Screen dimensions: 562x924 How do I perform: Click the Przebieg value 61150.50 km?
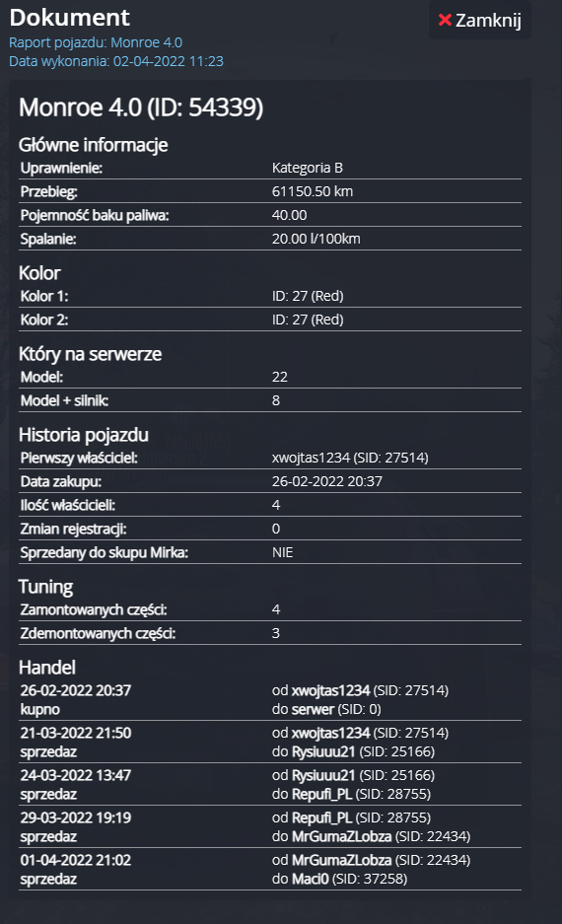313,191
